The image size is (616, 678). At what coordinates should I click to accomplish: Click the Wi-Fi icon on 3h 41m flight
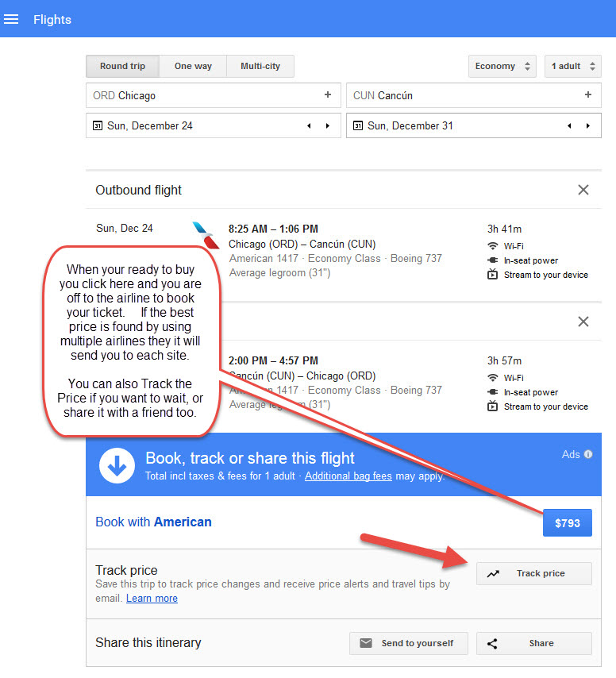[x=492, y=246]
